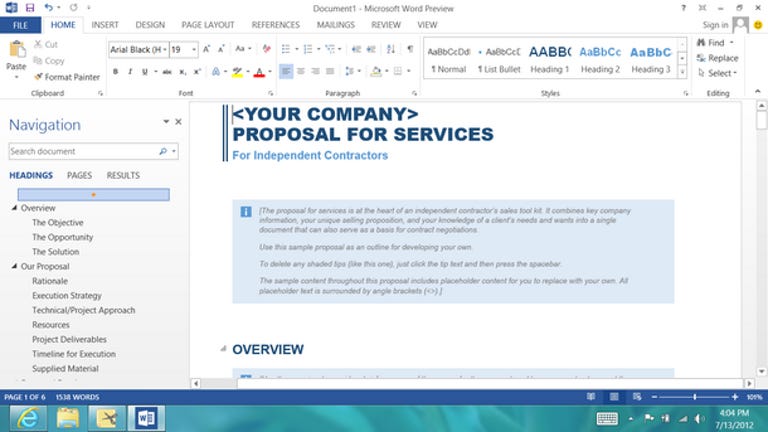Toggle the show paragraph marks button
This screenshot has height=432, width=768.
[409, 48]
